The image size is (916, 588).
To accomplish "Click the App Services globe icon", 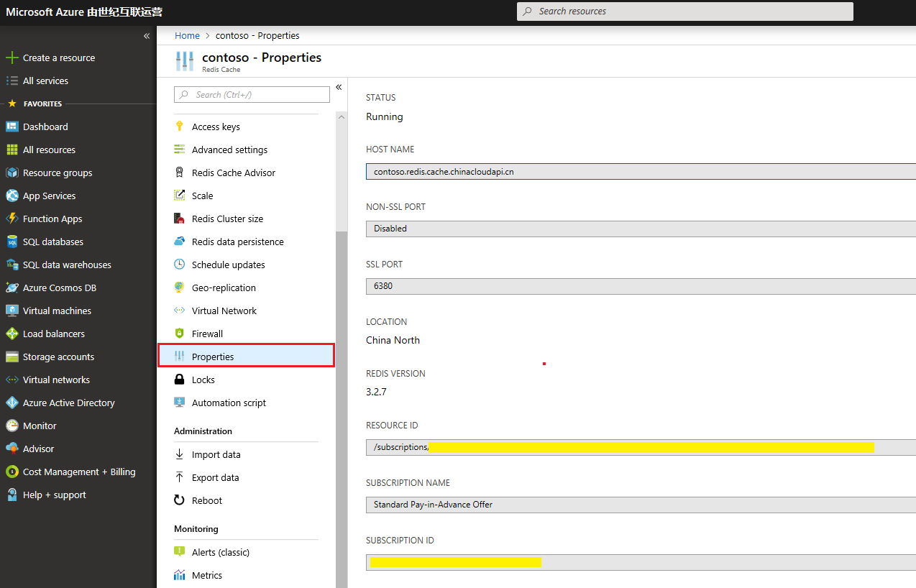I will (x=12, y=196).
